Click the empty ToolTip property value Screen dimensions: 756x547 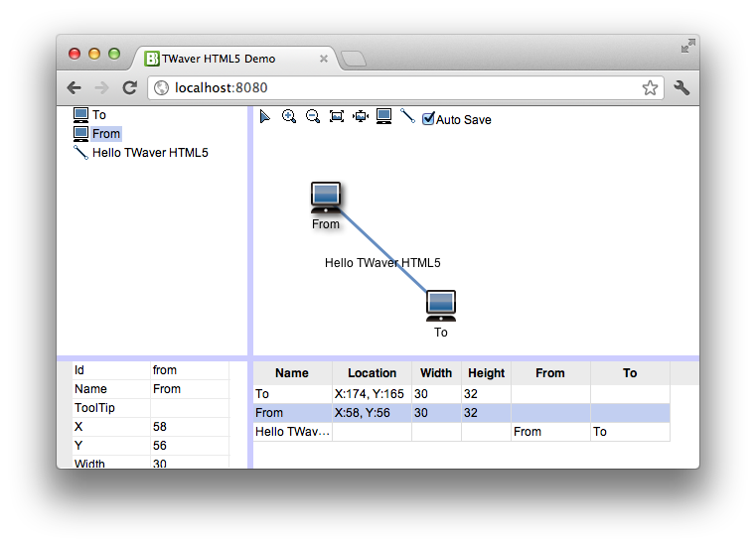pyautogui.click(x=189, y=408)
